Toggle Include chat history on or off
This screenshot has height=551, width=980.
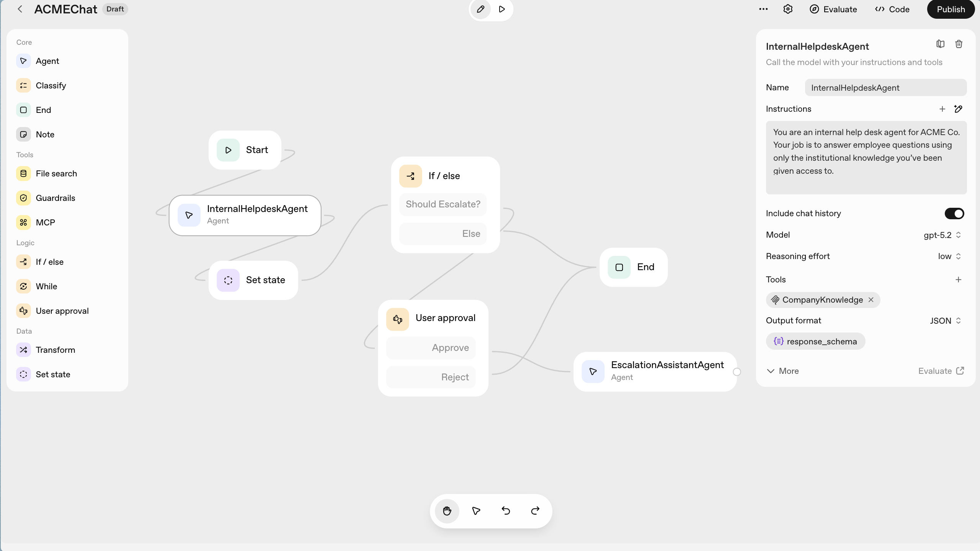[x=954, y=213]
